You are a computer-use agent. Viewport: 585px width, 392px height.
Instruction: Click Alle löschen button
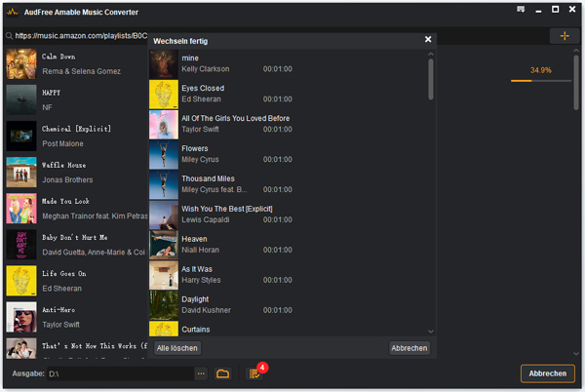177,348
